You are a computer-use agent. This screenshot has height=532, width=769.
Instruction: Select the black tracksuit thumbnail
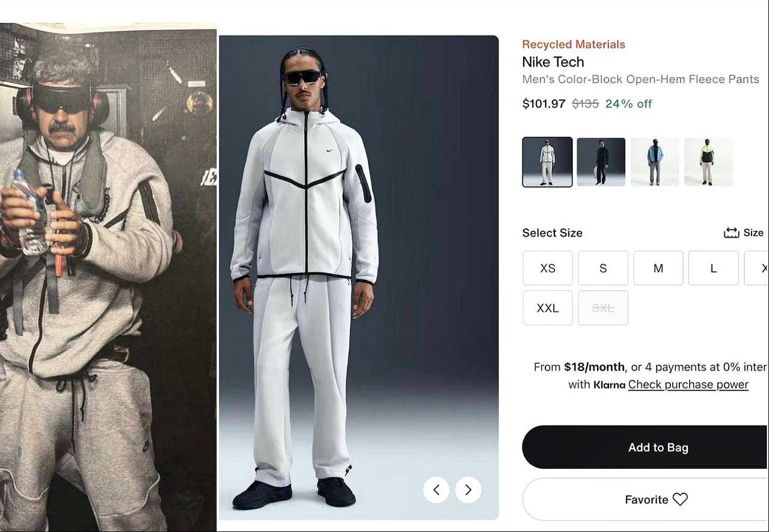tap(601, 161)
